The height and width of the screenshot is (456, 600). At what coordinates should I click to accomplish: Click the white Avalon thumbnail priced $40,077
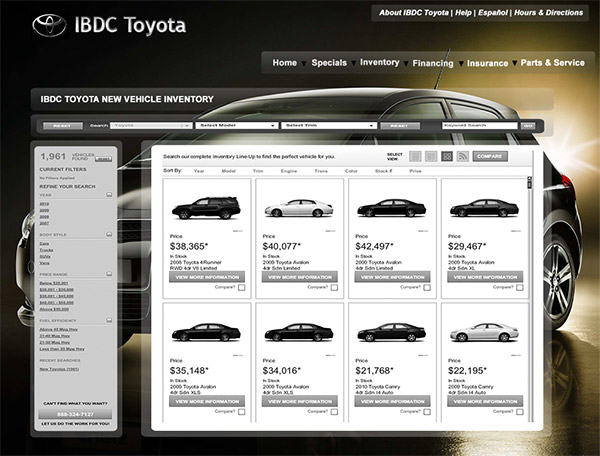(x=299, y=208)
